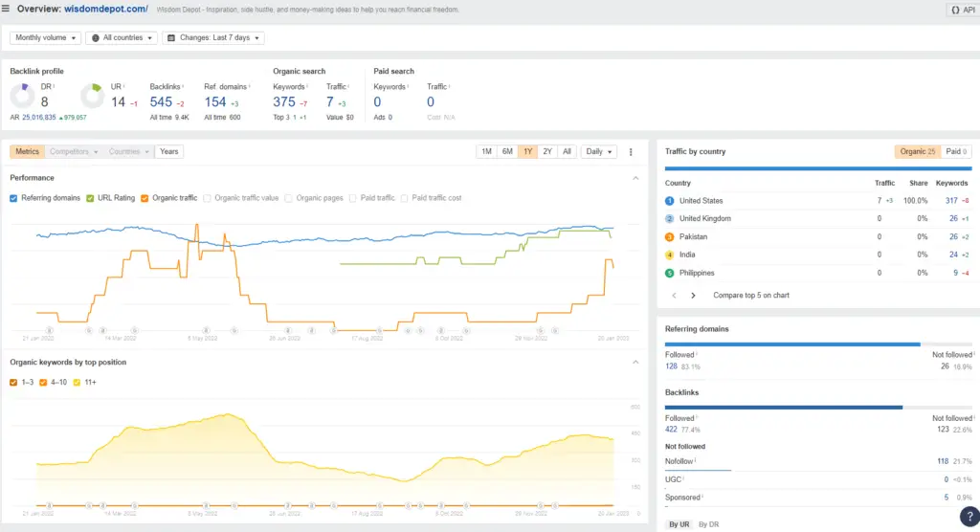Viewport: 980px width, 532px height.
Task: Click Backlinks followed progress bar
Action: coord(784,408)
